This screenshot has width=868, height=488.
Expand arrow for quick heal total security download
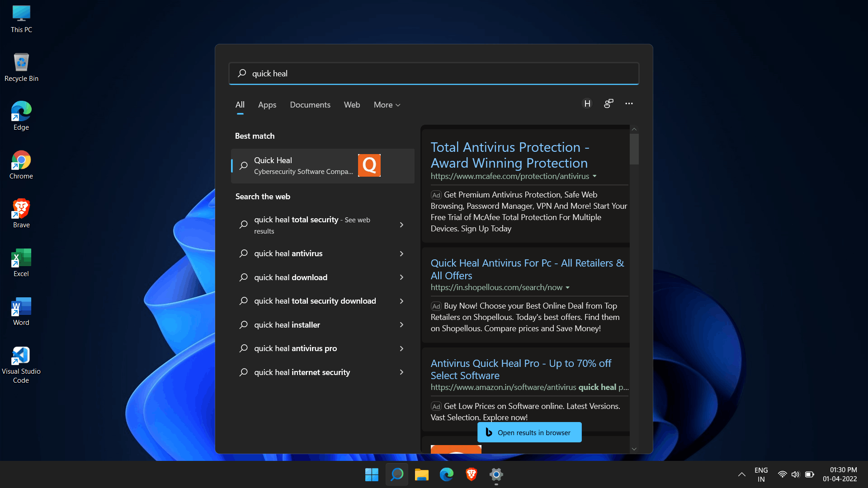(401, 301)
